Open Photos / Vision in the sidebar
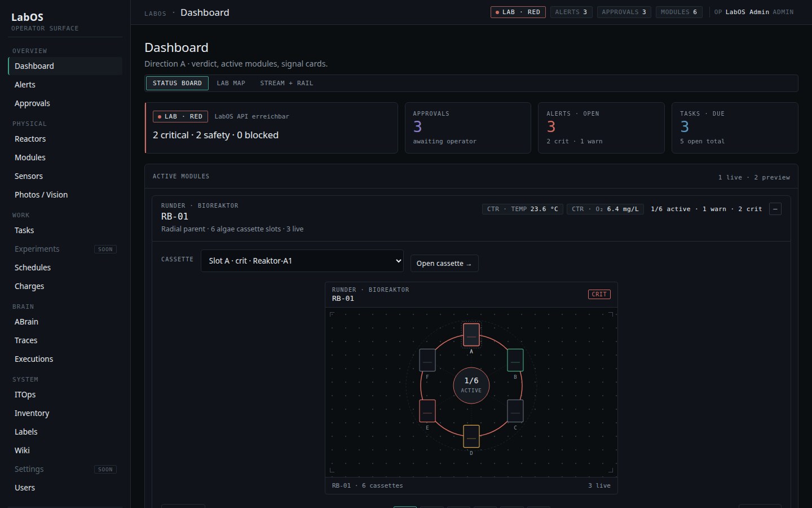Image resolution: width=812 pixels, height=508 pixels. point(65,195)
